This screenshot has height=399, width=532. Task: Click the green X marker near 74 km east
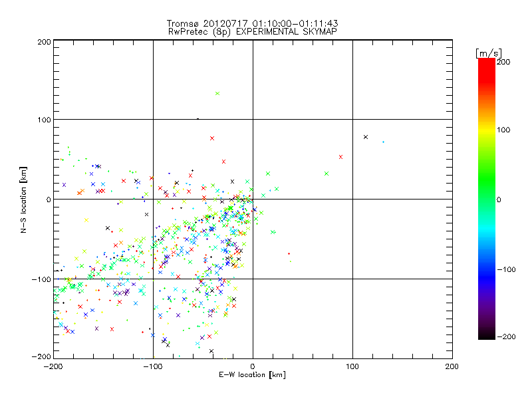(327, 174)
